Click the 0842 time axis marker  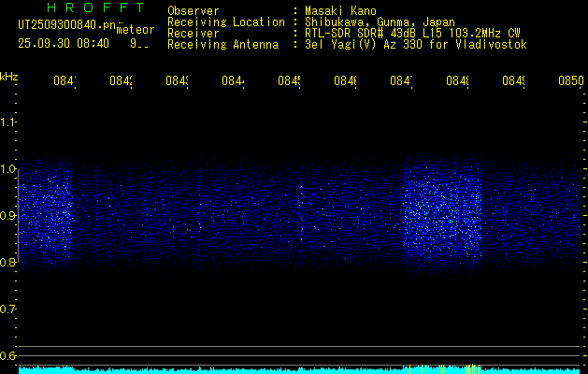tap(122, 80)
